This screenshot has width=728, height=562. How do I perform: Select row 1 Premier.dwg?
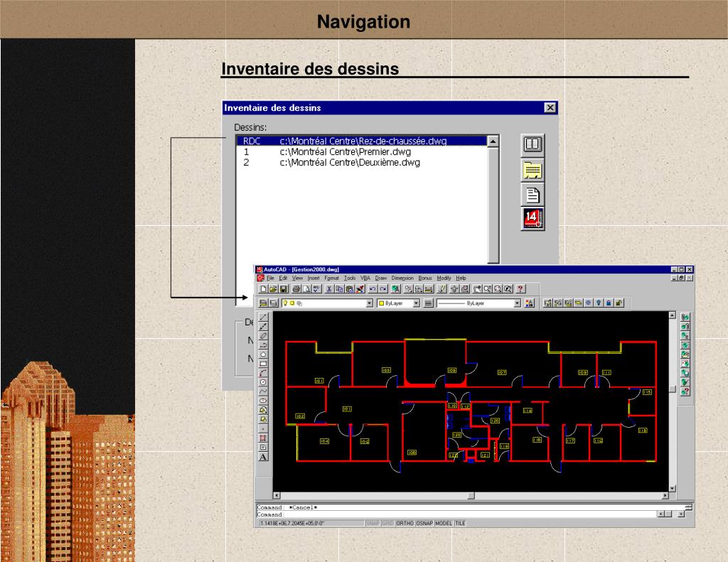click(x=362, y=152)
